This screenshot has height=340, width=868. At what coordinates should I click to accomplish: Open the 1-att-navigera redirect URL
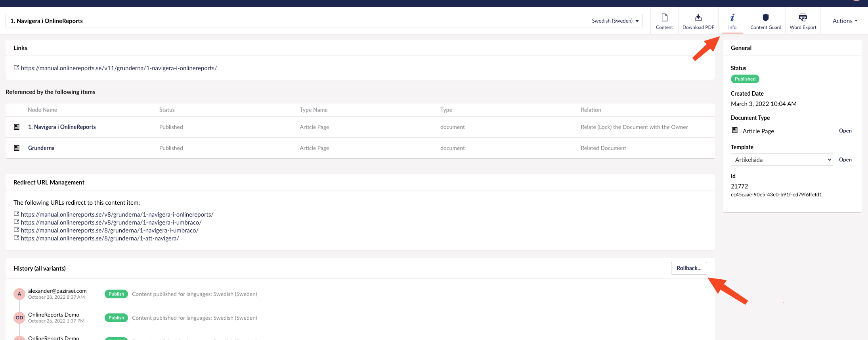tap(100, 238)
